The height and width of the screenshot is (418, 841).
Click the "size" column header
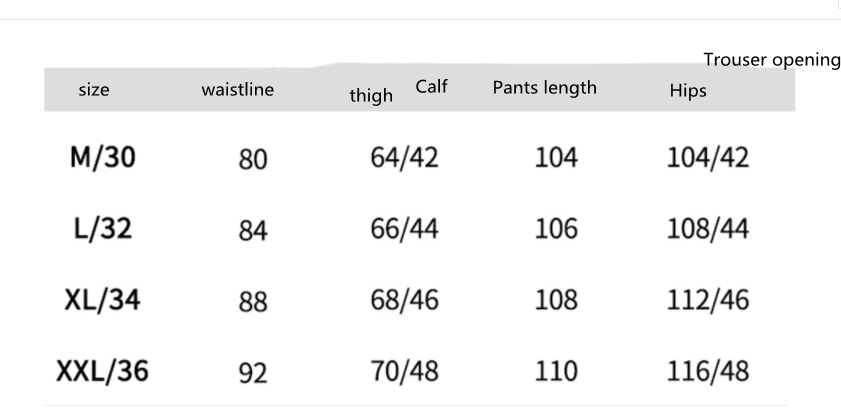tap(94, 91)
